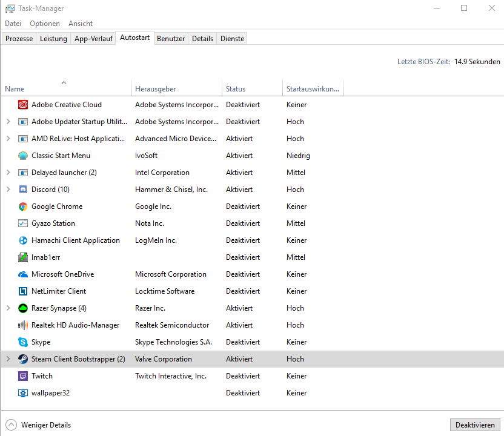Viewport: 504px width, 436px height.
Task: Select the wallpaper32 icon
Action: click(x=23, y=393)
